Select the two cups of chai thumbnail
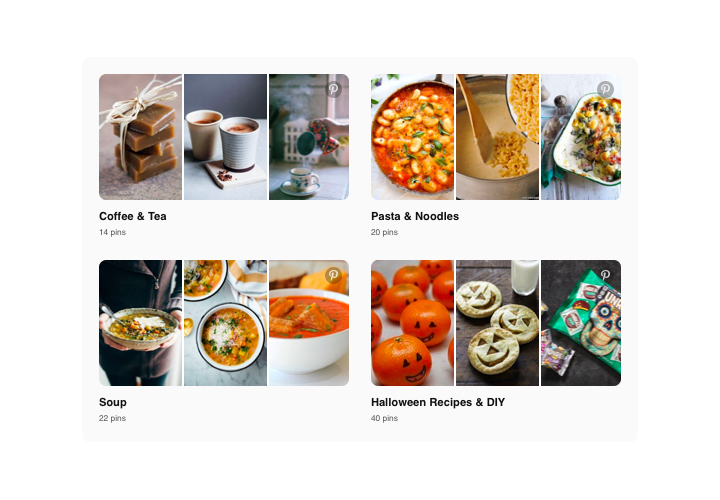This screenshot has width=720, height=500. 225,137
